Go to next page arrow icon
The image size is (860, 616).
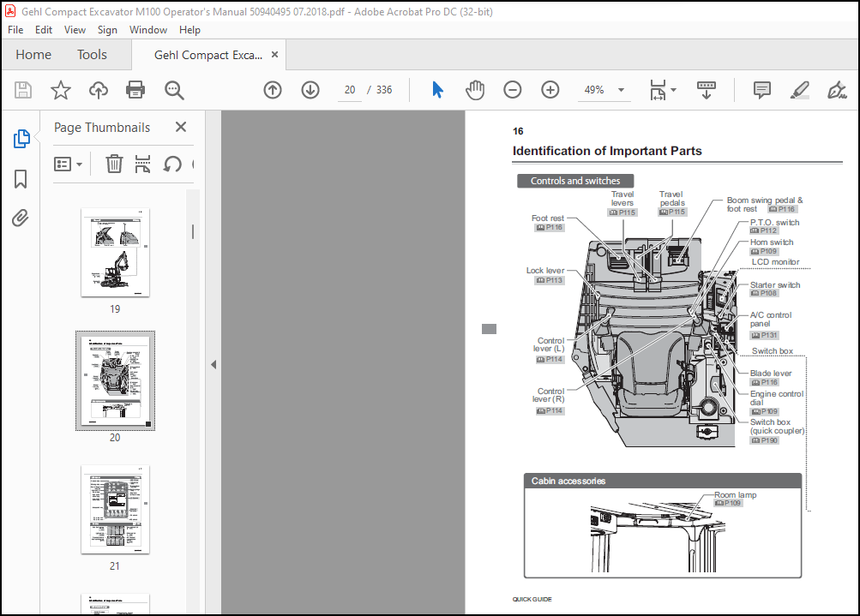(x=310, y=90)
